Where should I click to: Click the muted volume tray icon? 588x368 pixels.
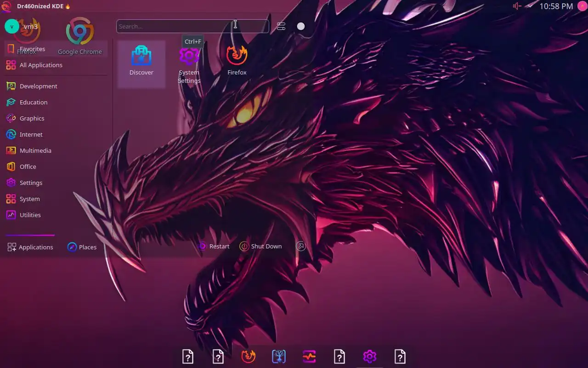point(517,6)
